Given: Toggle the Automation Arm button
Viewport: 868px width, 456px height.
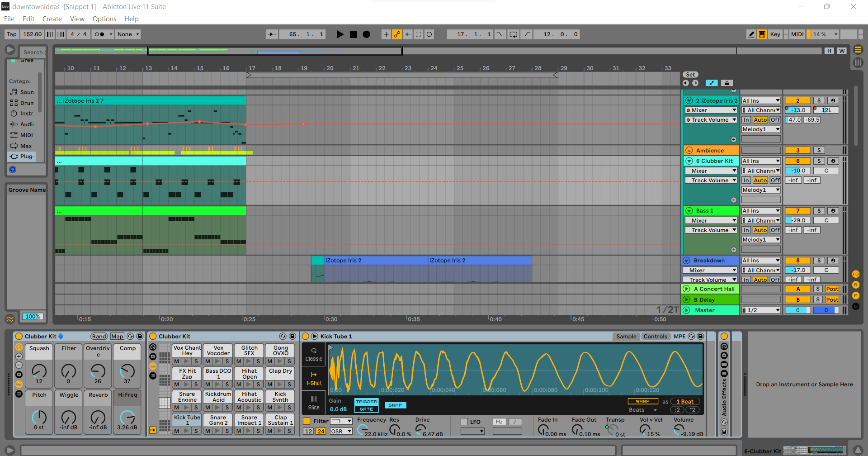Looking at the screenshot, I should (x=397, y=34).
